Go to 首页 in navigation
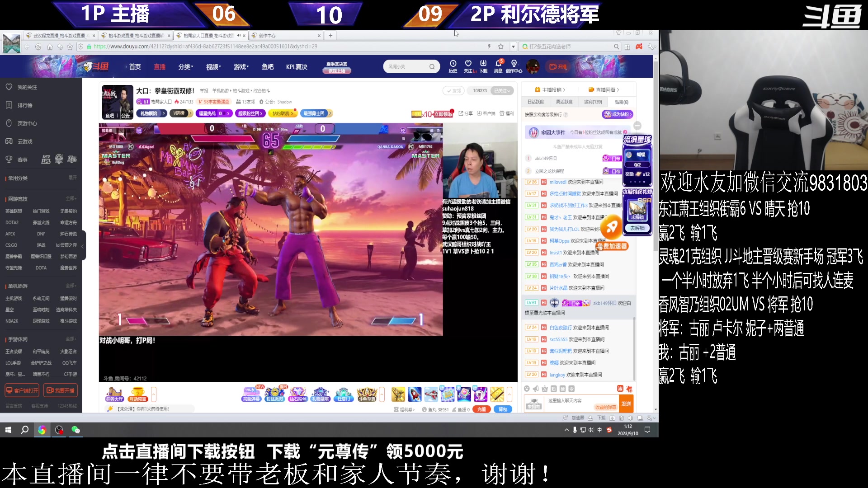The width and height of the screenshot is (868, 488). (135, 67)
